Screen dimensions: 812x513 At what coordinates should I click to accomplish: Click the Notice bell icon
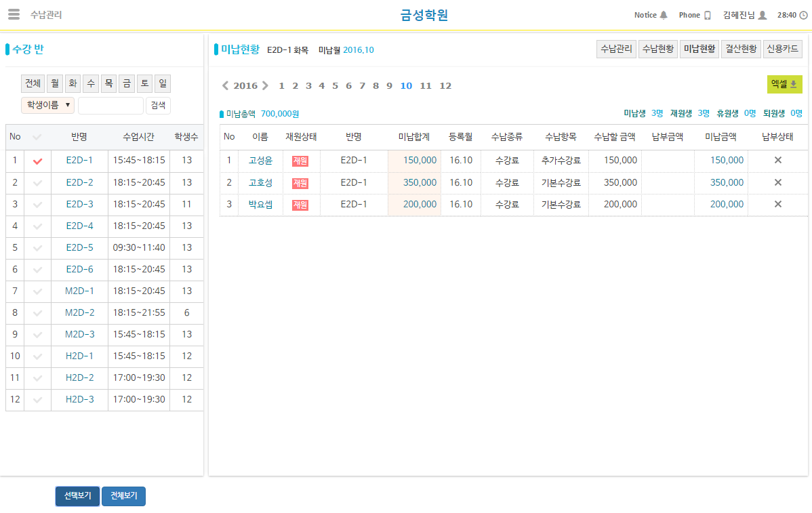click(x=664, y=15)
